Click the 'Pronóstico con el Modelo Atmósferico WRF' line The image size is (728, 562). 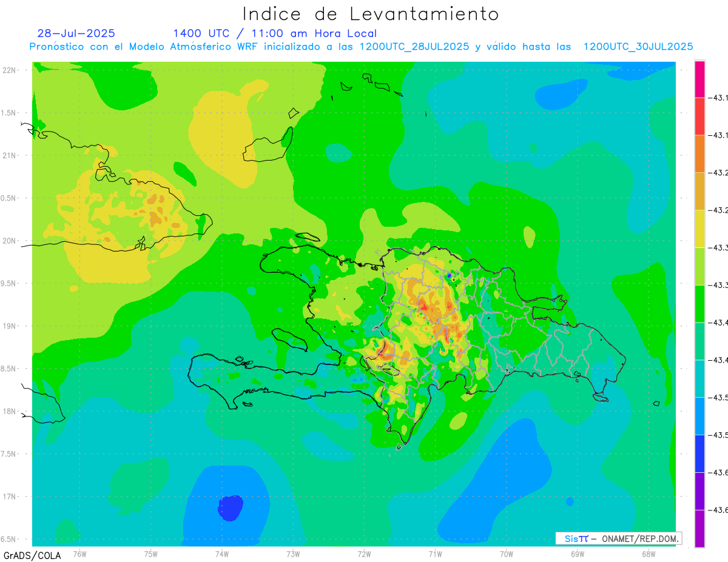tap(361, 47)
